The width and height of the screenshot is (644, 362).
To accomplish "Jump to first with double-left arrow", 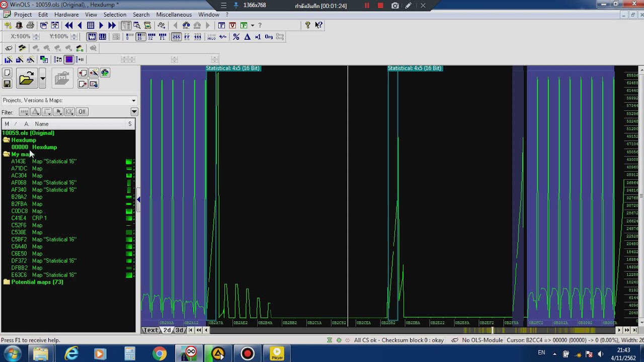I will [x=69, y=25].
